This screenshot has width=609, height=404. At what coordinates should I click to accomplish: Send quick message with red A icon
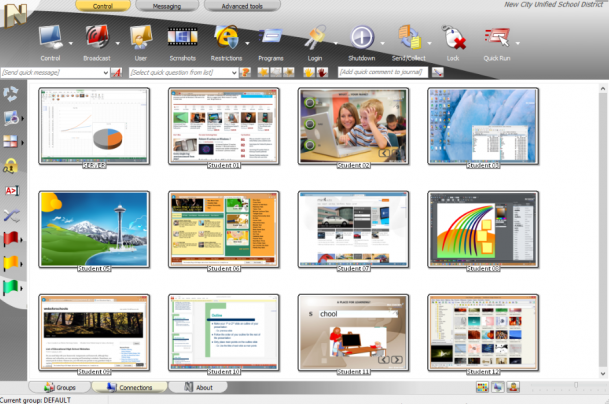(116, 72)
